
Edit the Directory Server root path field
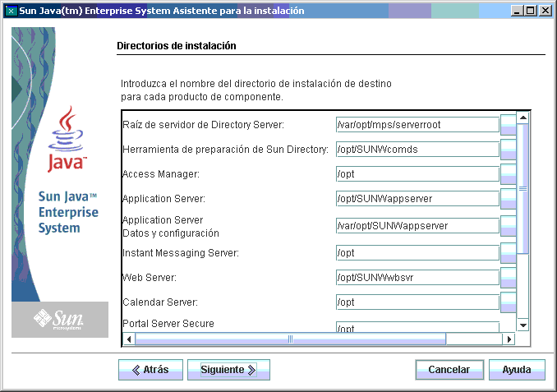417,125
